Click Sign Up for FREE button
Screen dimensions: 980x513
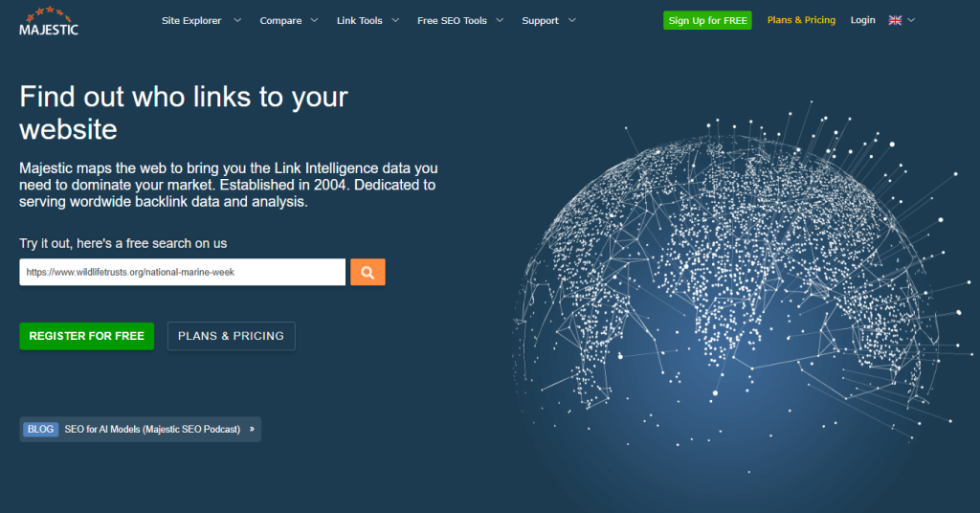click(x=707, y=21)
